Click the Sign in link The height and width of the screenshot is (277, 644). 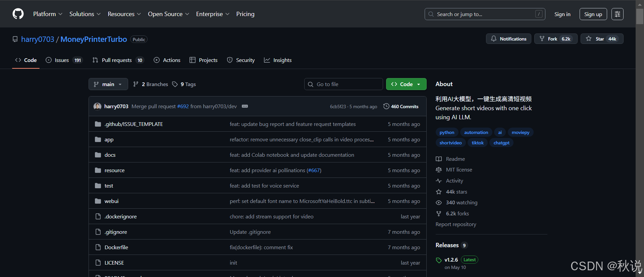(562, 14)
